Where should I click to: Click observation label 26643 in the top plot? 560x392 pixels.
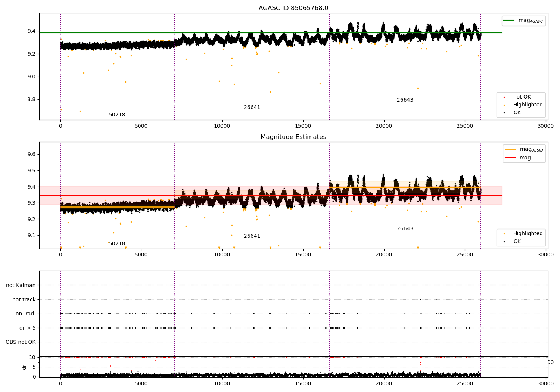405,100
